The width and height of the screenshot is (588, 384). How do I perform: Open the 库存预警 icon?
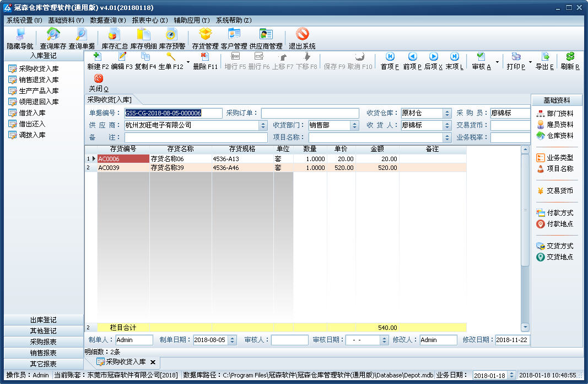pyautogui.click(x=172, y=39)
